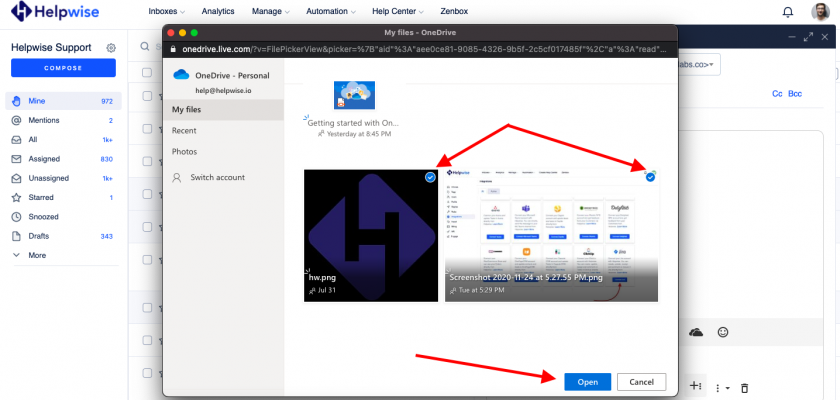Deselect the hw.png file checkmark

tap(430, 177)
